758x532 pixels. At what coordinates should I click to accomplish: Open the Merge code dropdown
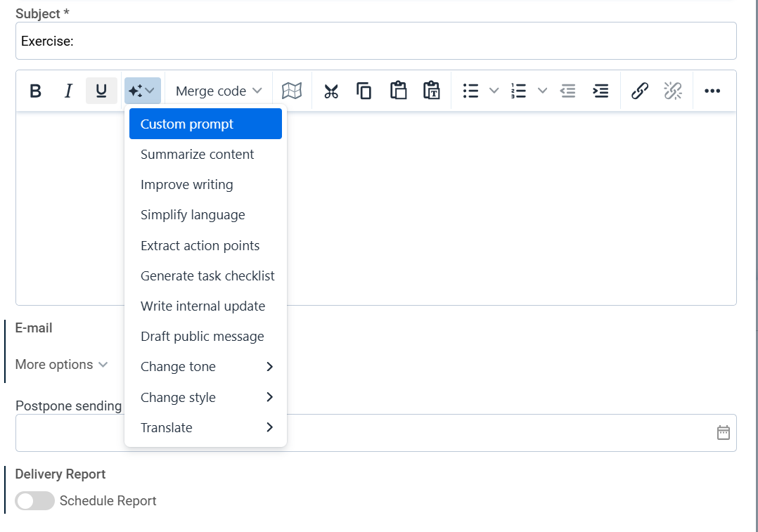point(218,91)
